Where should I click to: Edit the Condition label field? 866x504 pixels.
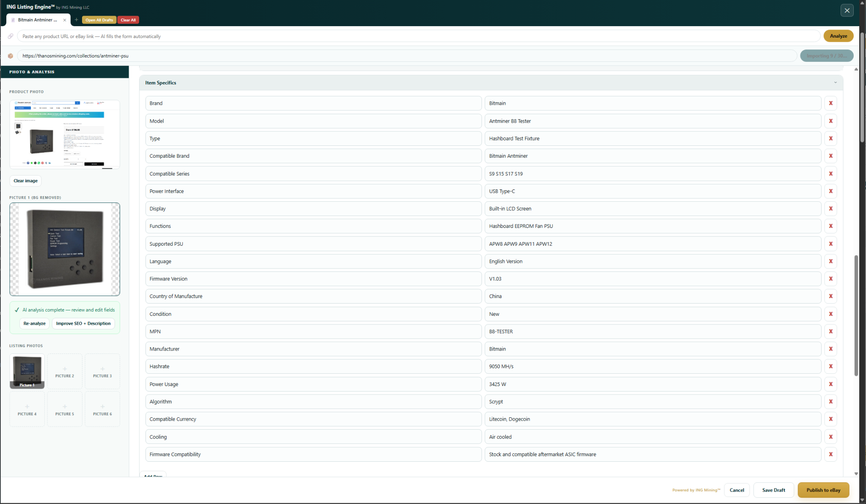coord(313,314)
